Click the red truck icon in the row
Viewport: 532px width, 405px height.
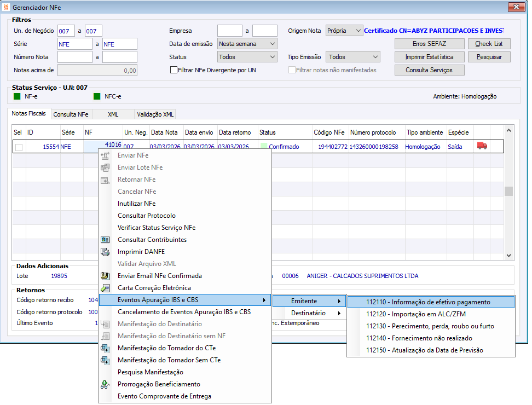click(x=482, y=146)
